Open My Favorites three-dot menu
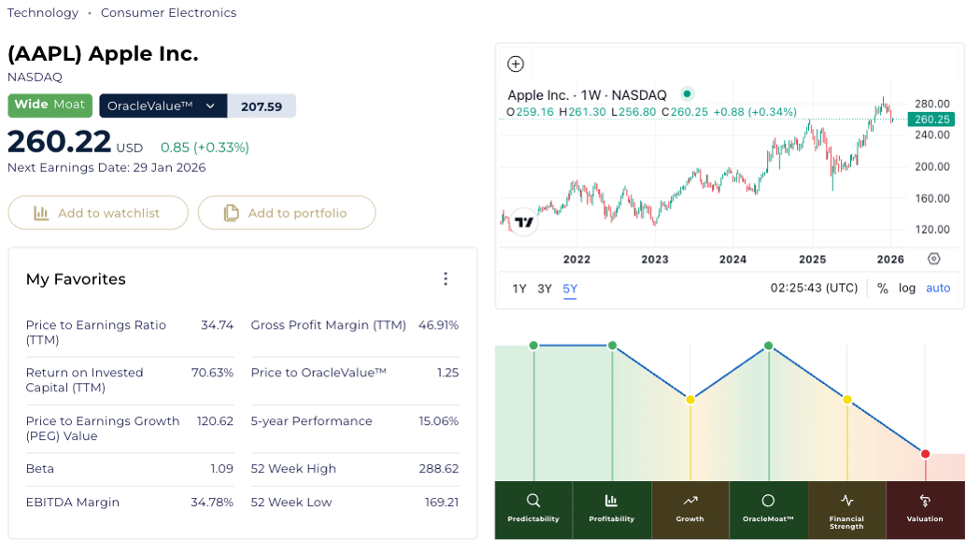 pyautogui.click(x=446, y=279)
